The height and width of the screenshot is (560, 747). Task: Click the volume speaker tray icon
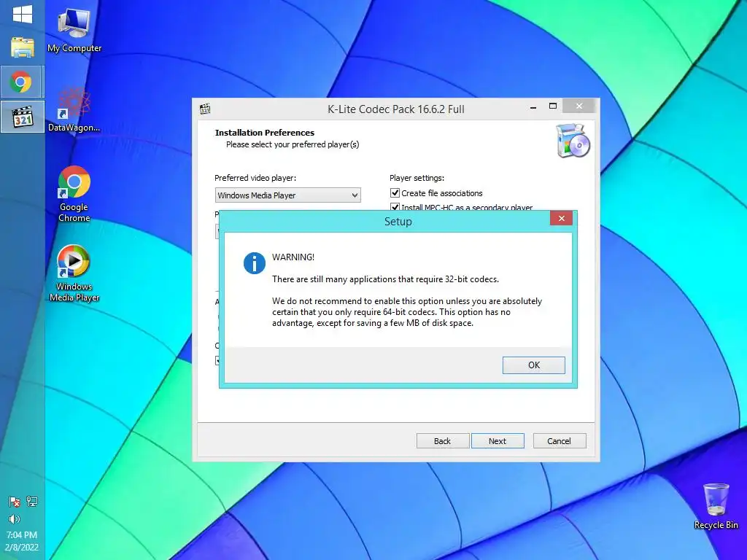pos(15,519)
